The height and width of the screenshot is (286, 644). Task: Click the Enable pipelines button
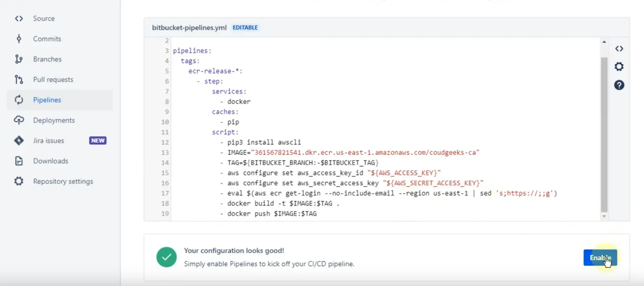click(x=600, y=257)
